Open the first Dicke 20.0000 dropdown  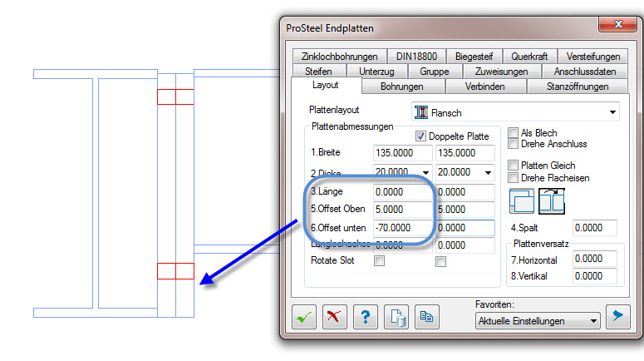pos(426,173)
